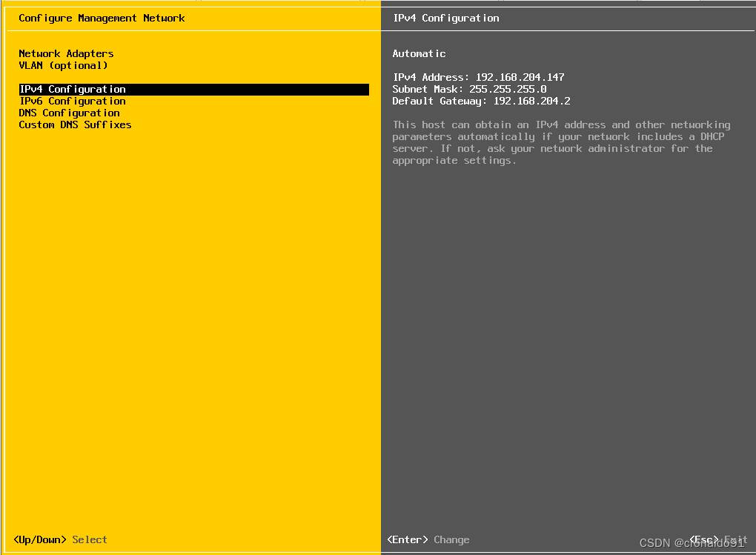Click the 'IPv4 Address:' field label
Screen dimensions: 756x555
point(431,77)
